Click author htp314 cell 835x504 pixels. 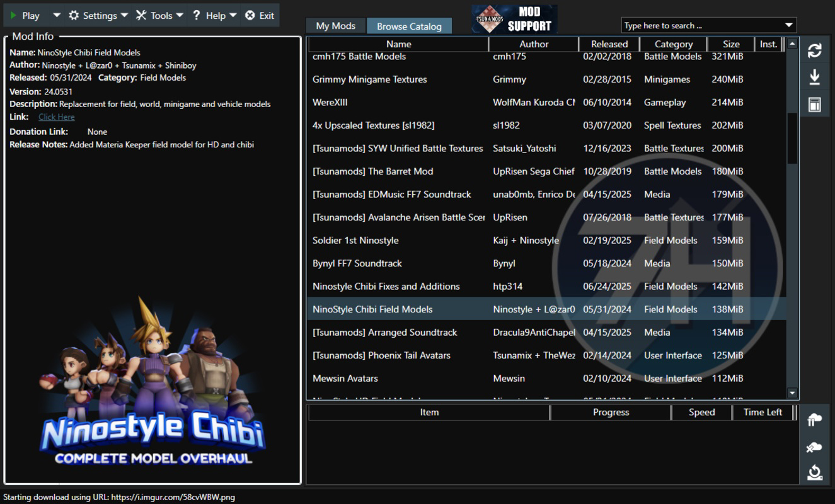point(508,286)
